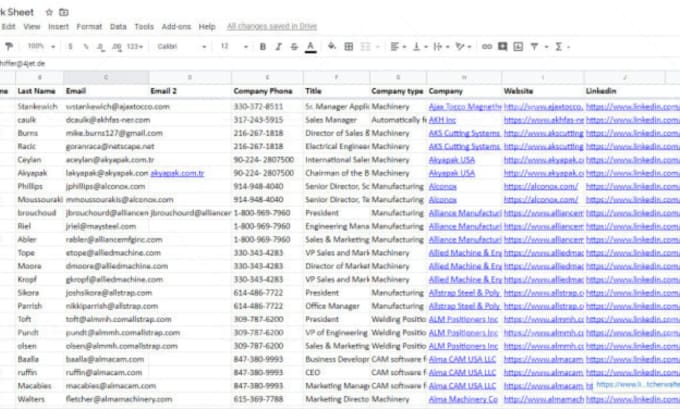Open borders tool
680x409 pixels.
click(348, 46)
